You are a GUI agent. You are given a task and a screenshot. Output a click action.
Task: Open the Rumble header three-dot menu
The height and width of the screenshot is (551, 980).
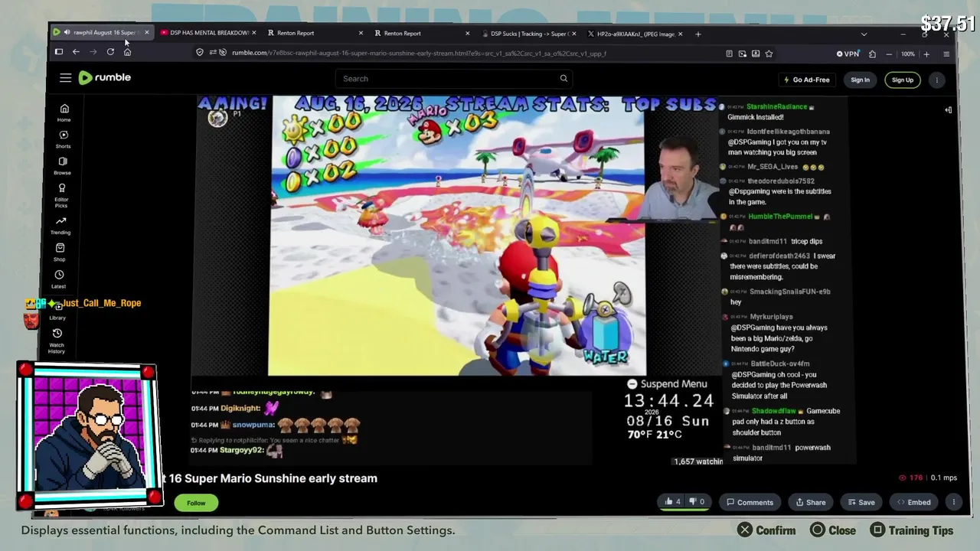pos(936,80)
